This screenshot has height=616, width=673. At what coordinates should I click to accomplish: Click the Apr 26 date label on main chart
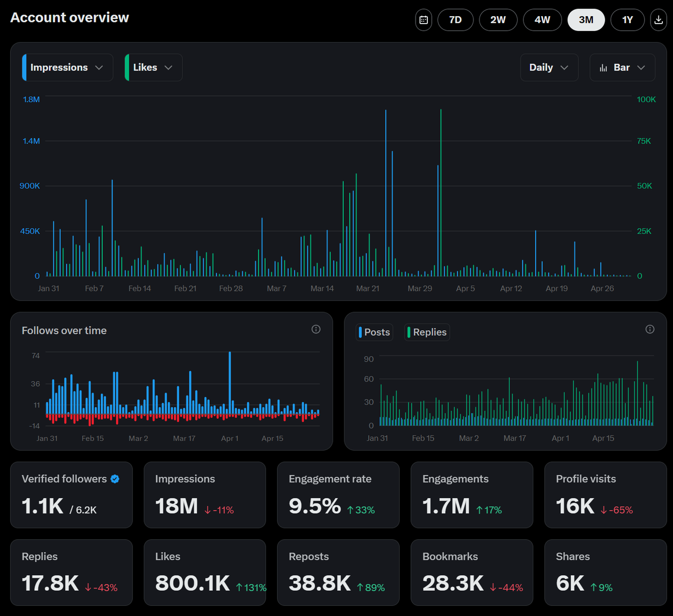pyautogui.click(x=602, y=288)
